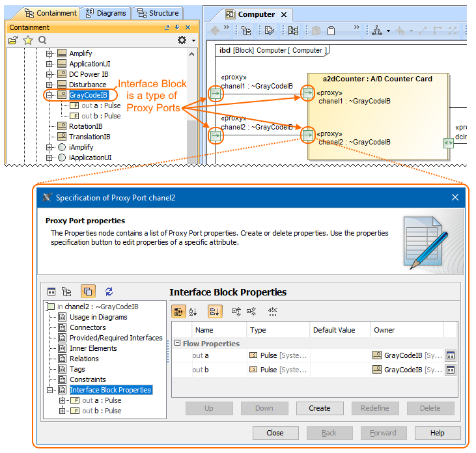Click the back arrow in diagram toolbar
Screen dimensions: 476x453
pos(215,31)
